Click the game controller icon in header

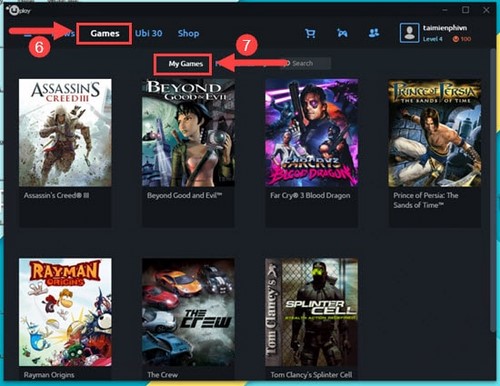[342, 33]
